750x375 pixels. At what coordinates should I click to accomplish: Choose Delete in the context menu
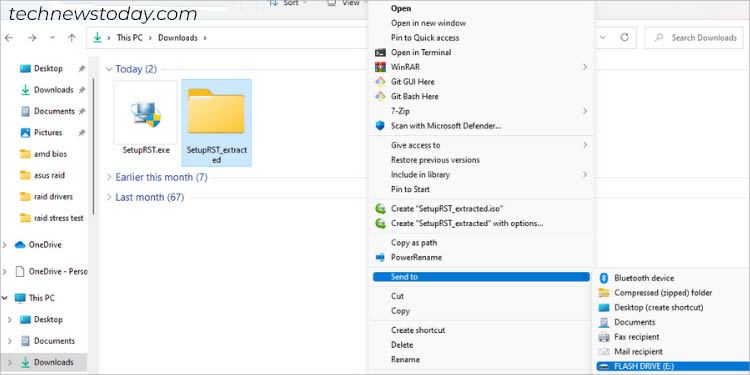pyautogui.click(x=402, y=345)
